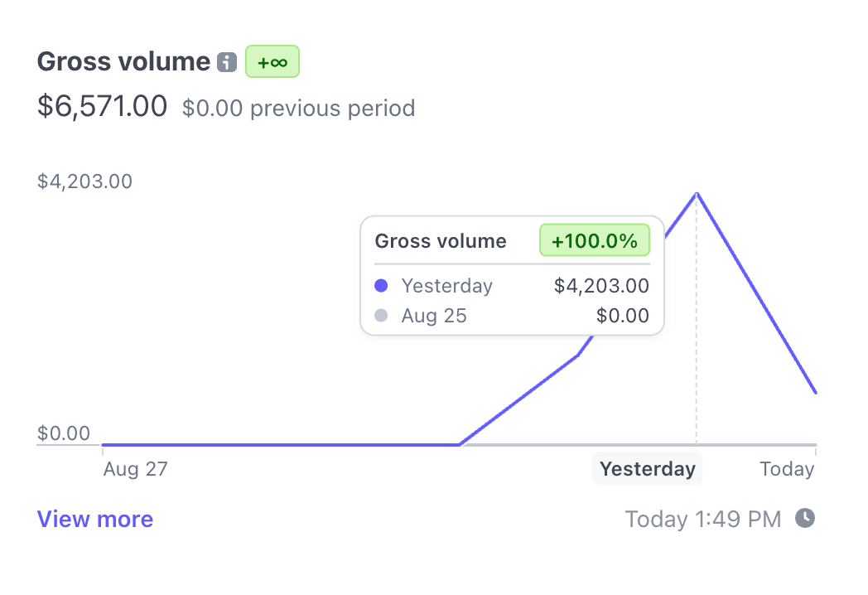Click the Today 1:49 PM timestamp

point(703,520)
